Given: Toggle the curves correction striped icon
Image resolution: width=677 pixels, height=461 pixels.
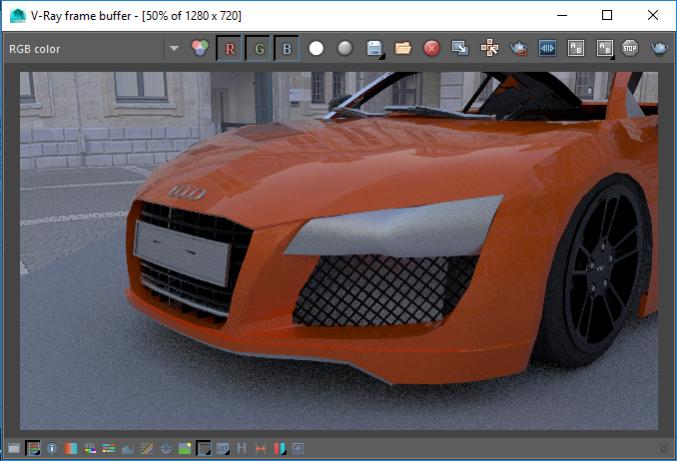Looking at the screenshot, I should [146, 448].
